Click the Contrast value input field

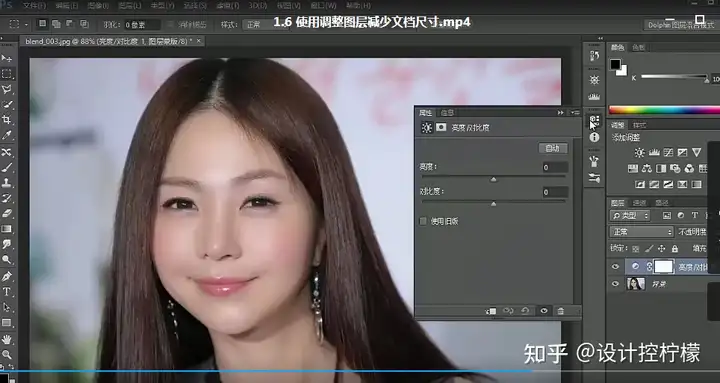(x=555, y=192)
